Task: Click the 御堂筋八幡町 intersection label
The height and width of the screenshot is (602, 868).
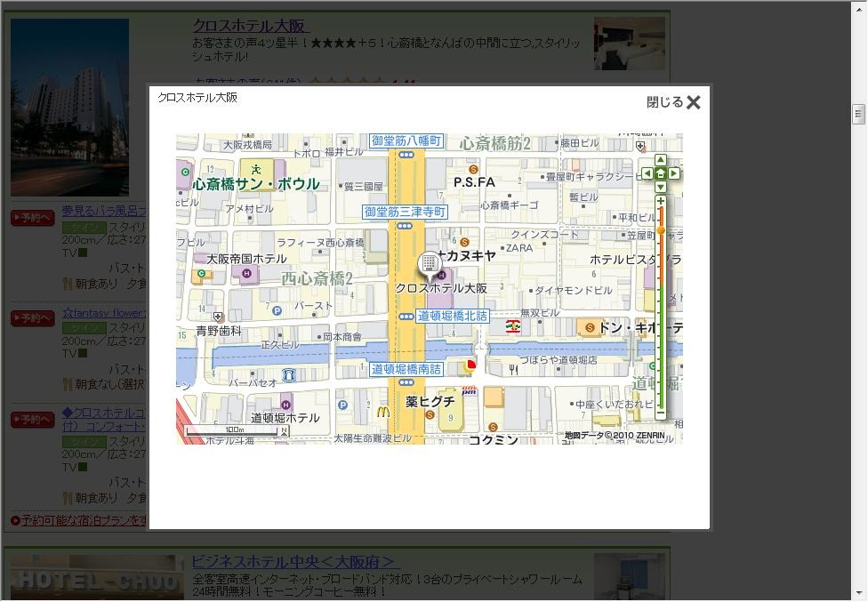Action: [x=406, y=141]
